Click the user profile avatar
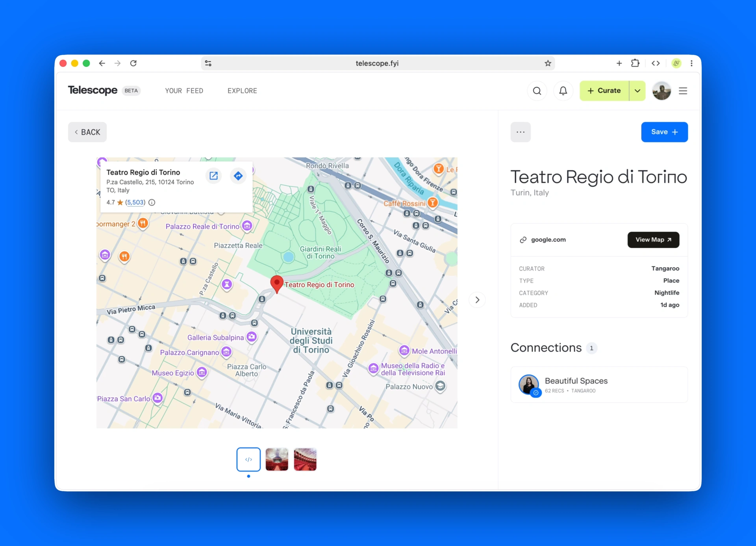 tap(661, 91)
